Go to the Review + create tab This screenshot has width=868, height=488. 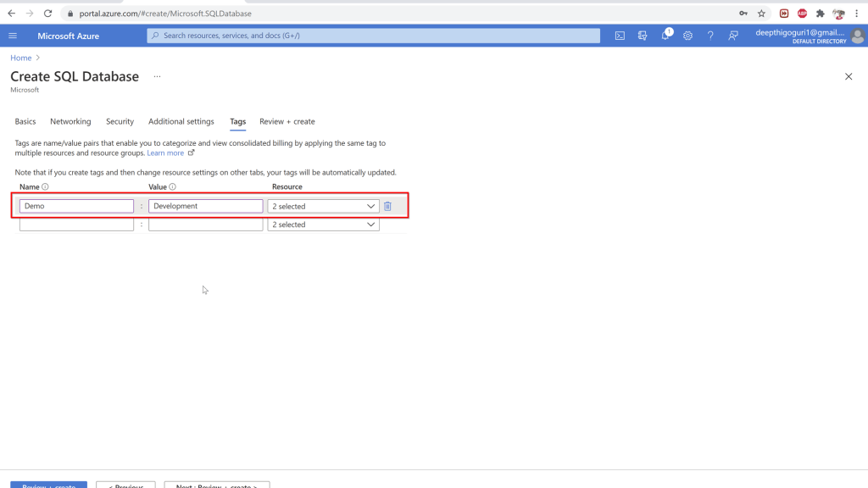(287, 121)
